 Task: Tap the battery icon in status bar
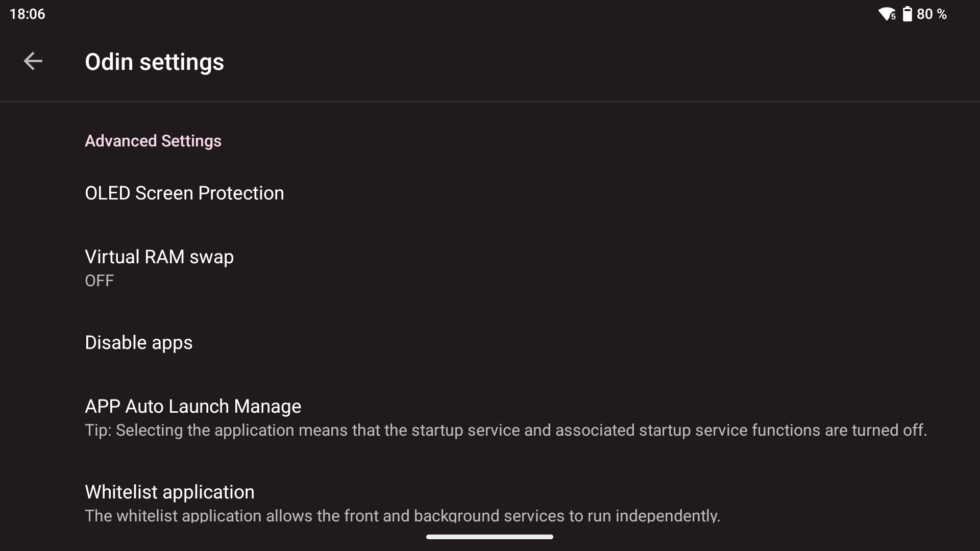[907, 14]
